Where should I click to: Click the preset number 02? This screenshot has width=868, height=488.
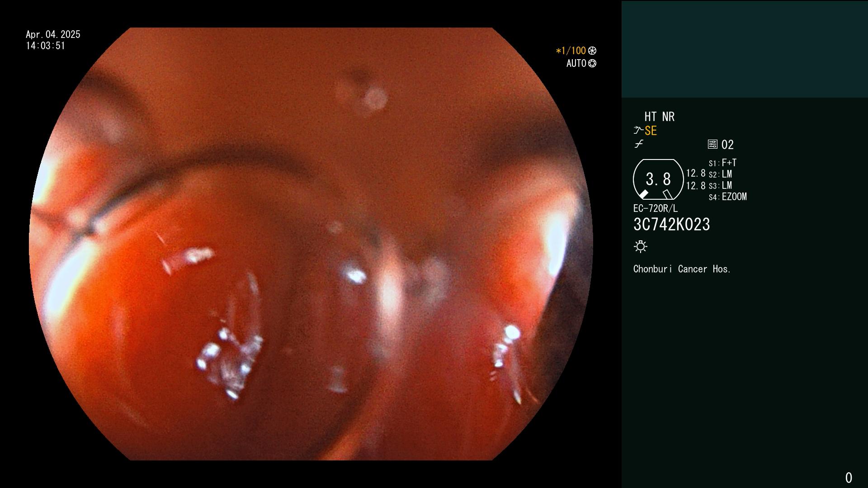(727, 145)
